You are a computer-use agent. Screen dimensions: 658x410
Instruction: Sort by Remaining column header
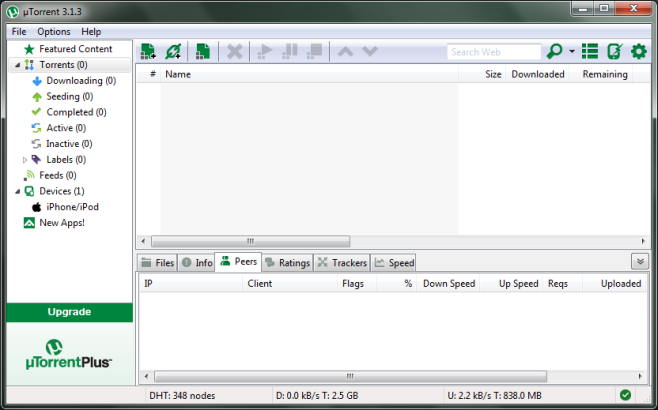[x=601, y=74]
